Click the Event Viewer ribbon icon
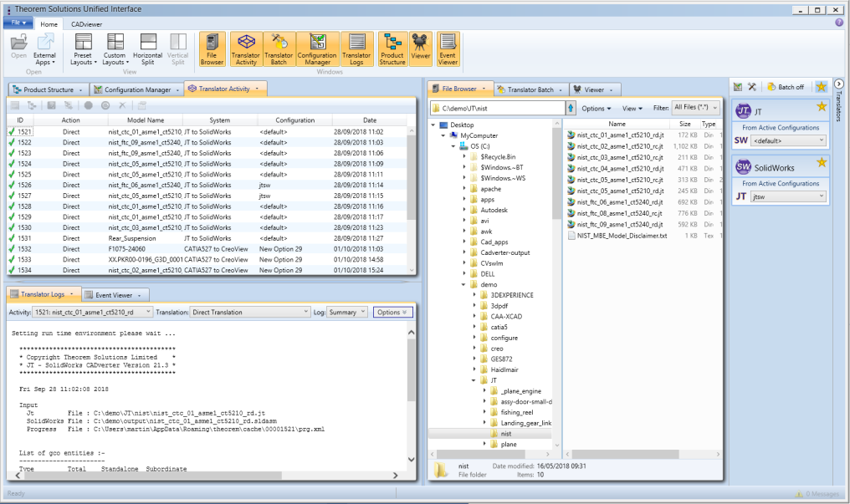This screenshot has height=504, width=850. (448, 48)
